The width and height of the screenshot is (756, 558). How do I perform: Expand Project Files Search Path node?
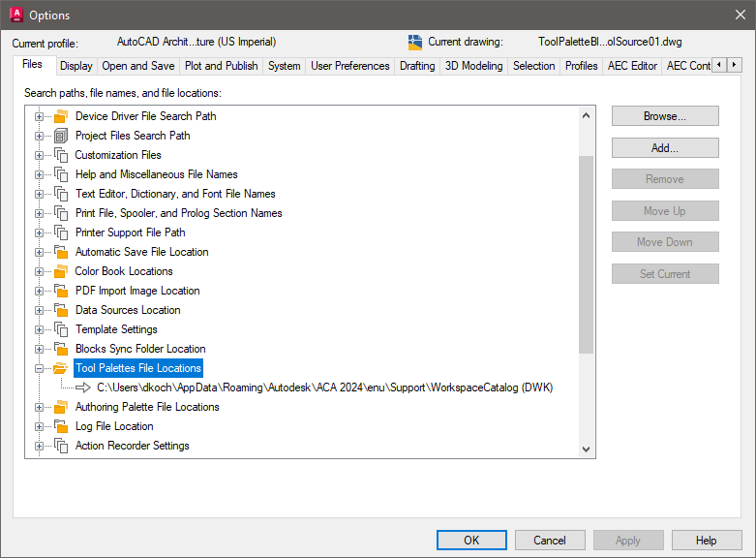(x=39, y=136)
